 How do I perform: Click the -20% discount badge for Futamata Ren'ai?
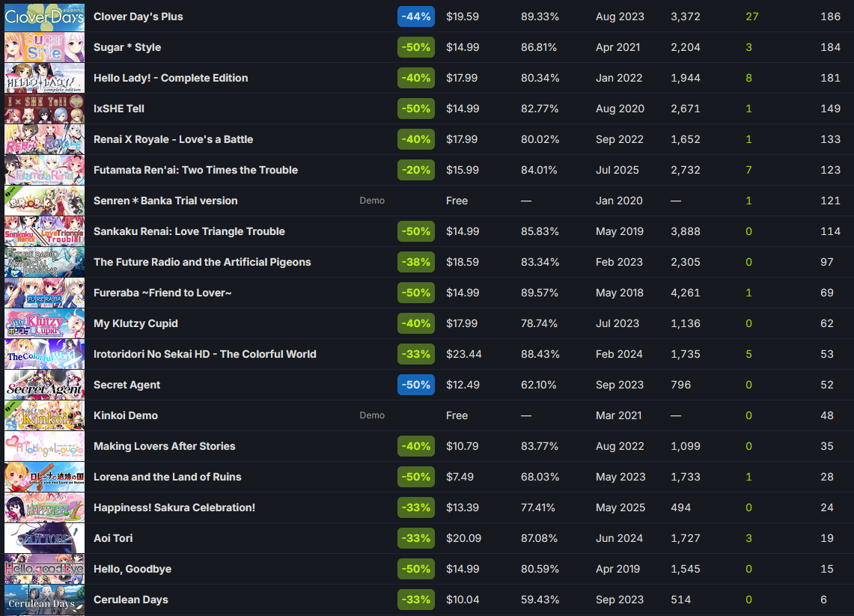coord(416,170)
